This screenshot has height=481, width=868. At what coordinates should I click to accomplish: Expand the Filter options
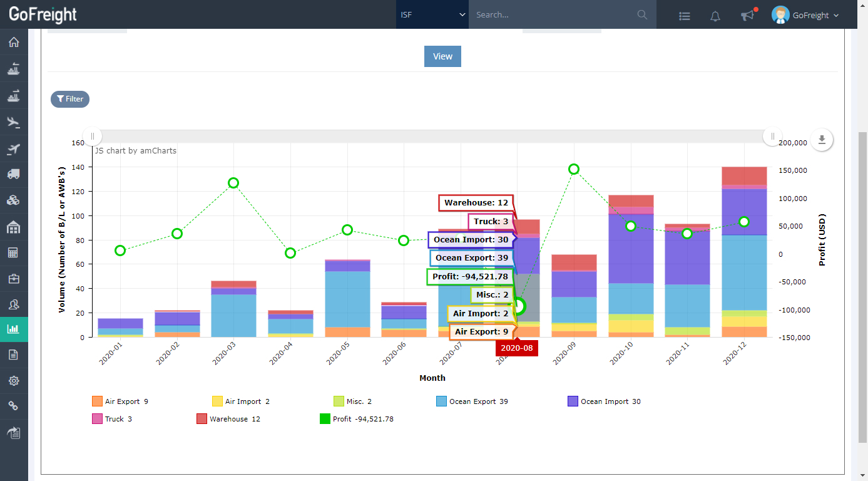coord(70,99)
